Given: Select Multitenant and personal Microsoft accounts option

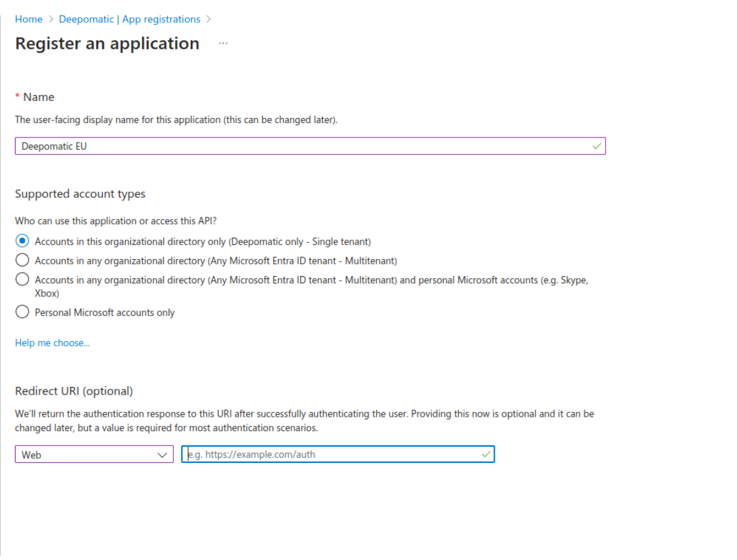Looking at the screenshot, I should [23, 280].
